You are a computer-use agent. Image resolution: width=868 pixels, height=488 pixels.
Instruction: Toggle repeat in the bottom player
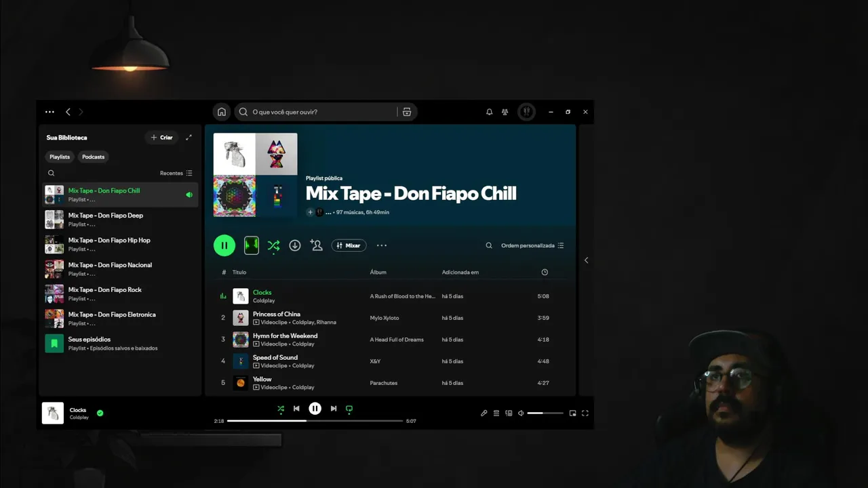349,409
